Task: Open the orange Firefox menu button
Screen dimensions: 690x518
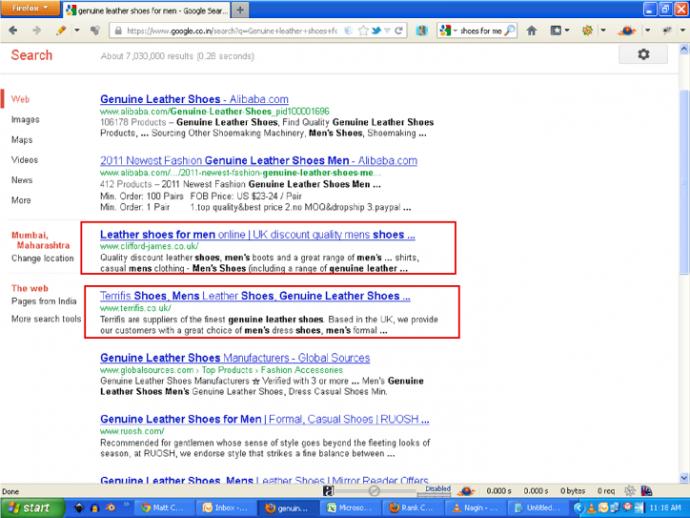Action: point(30,8)
